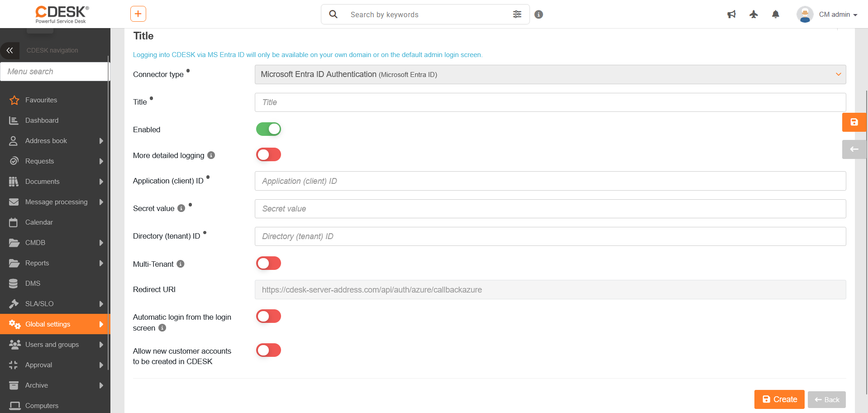Click the Back button at bottom
Image resolution: width=868 pixels, height=413 pixels.
pyautogui.click(x=827, y=399)
